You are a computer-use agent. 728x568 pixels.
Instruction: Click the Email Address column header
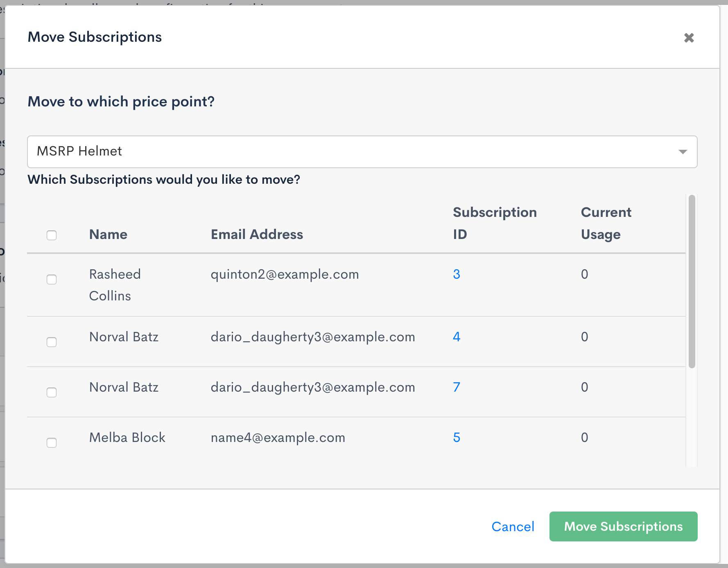point(257,234)
